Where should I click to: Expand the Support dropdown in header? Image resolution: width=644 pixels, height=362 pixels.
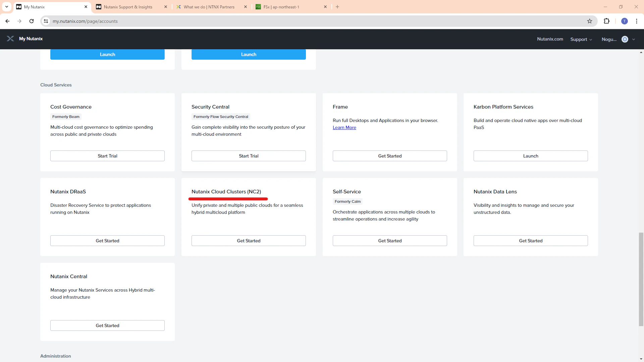click(x=581, y=39)
